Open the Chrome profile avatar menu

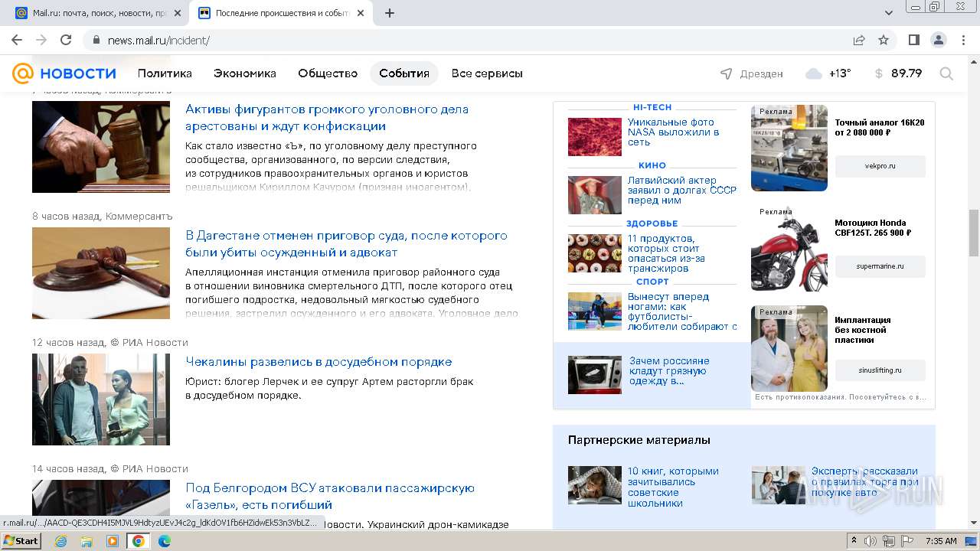tap(938, 40)
